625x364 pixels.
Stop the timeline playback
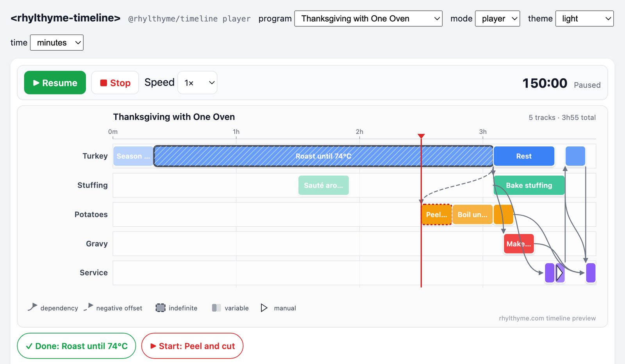point(115,83)
